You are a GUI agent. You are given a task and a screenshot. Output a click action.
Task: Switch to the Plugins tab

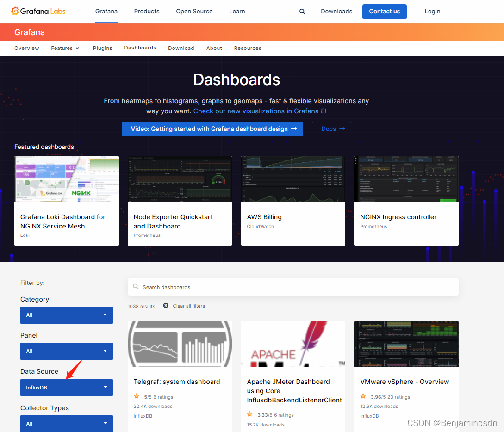click(x=103, y=48)
